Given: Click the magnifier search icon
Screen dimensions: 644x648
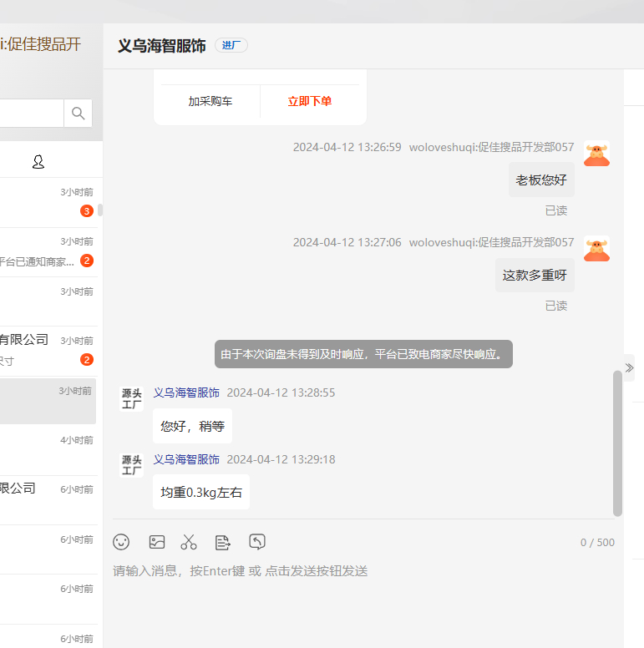Looking at the screenshot, I should pyautogui.click(x=79, y=114).
